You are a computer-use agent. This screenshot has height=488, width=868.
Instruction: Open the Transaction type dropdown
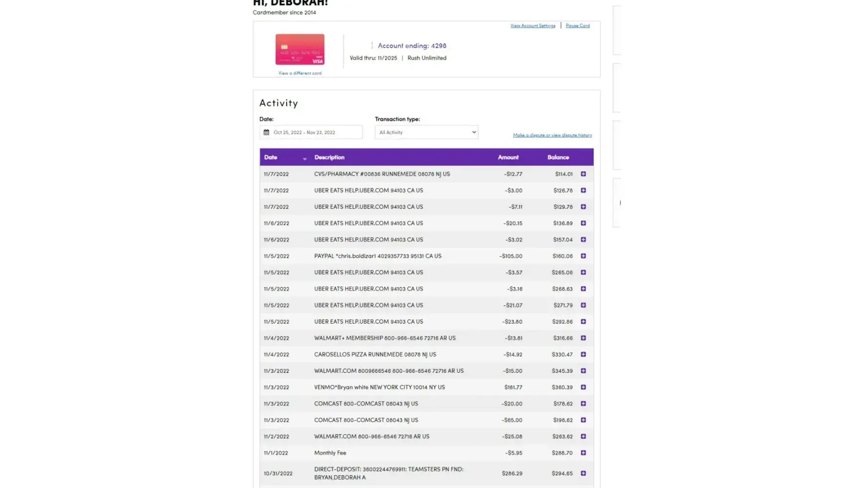point(426,132)
